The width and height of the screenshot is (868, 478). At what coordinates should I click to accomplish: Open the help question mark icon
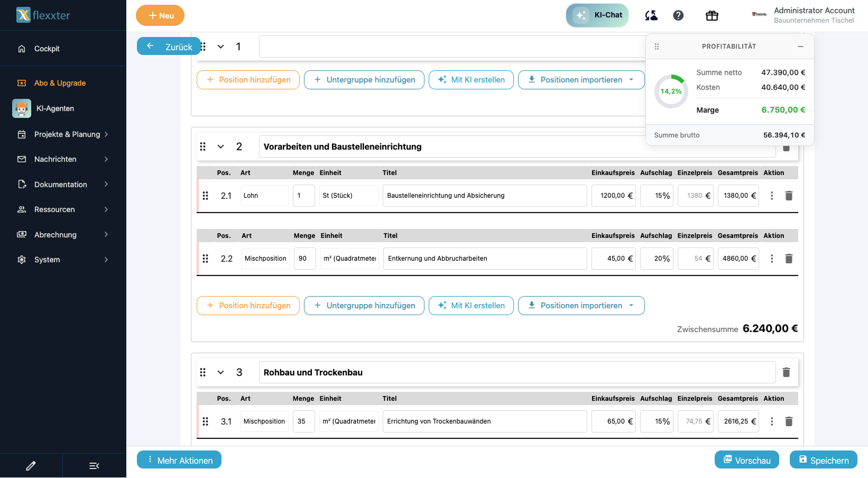tap(678, 15)
